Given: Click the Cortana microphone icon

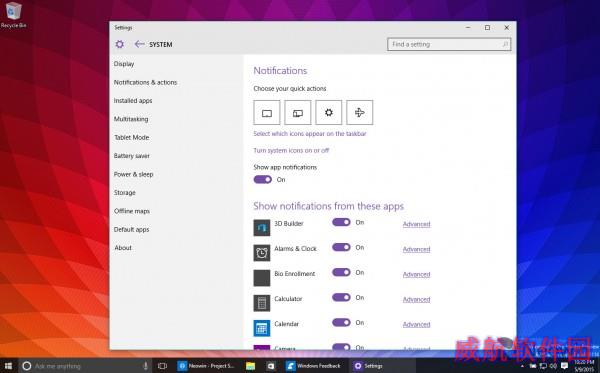Looking at the screenshot, I should (145, 366).
